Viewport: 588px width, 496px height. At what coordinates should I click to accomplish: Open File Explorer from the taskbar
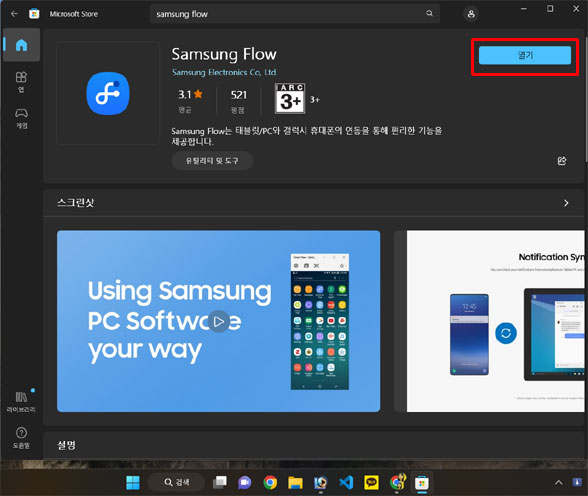(x=295, y=483)
